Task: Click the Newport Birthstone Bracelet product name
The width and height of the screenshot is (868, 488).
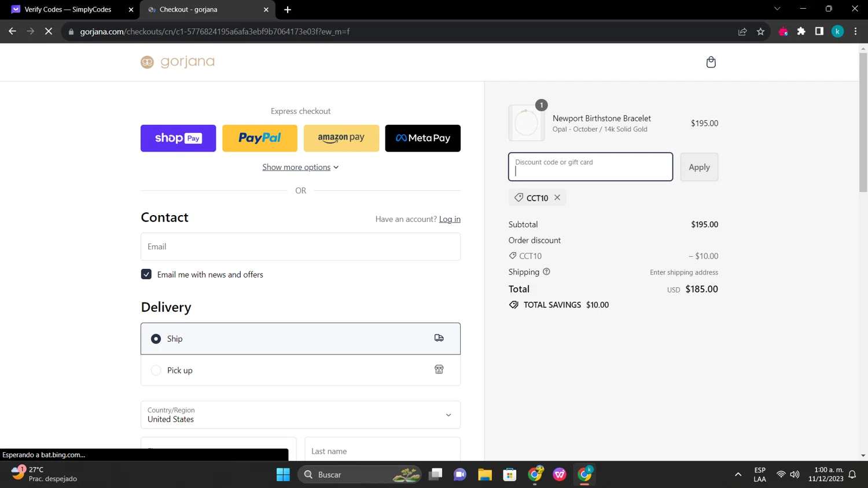Action: pyautogui.click(x=602, y=118)
